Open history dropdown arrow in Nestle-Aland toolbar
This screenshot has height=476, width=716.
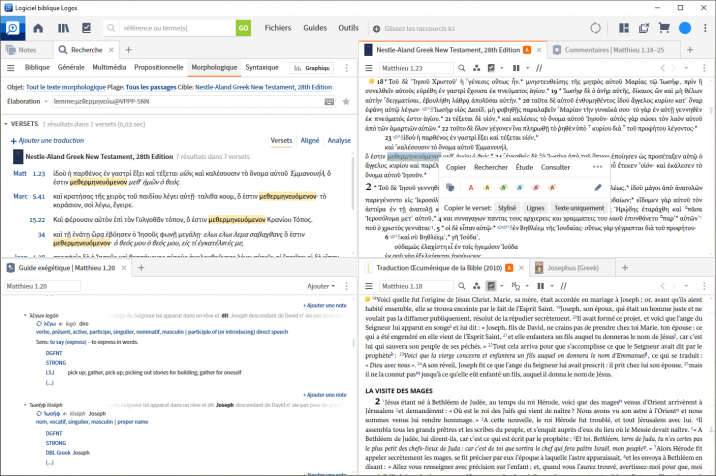point(686,68)
